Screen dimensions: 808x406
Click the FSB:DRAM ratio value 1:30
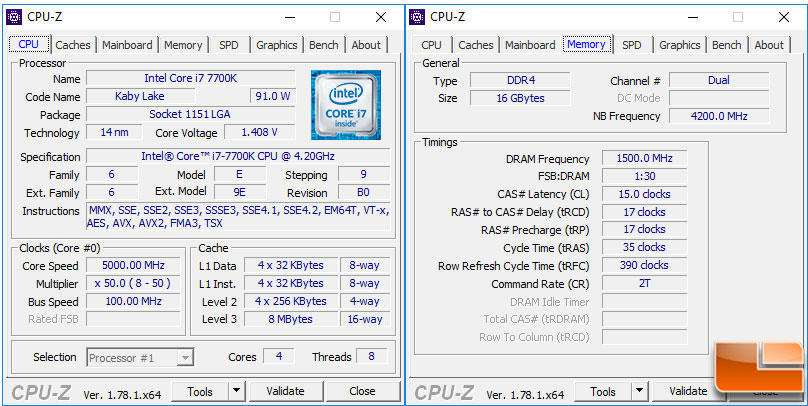click(644, 176)
